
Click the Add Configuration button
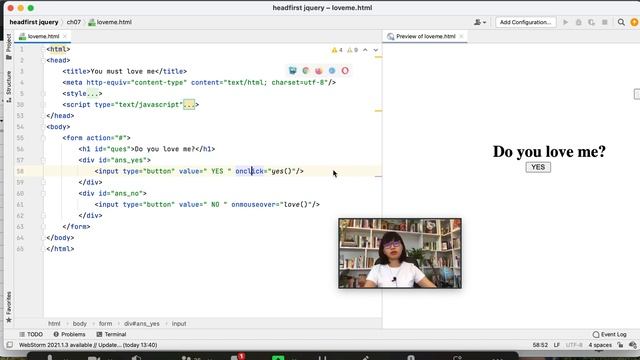click(x=525, y=22)
